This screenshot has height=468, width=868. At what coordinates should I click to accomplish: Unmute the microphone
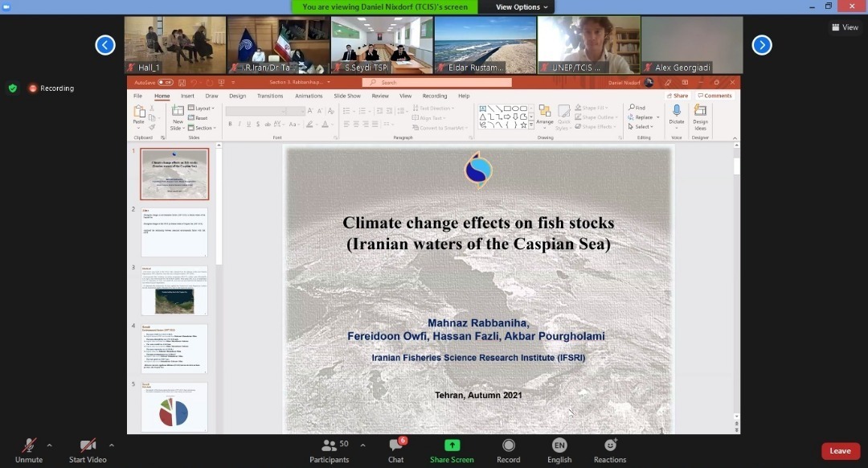28,445
